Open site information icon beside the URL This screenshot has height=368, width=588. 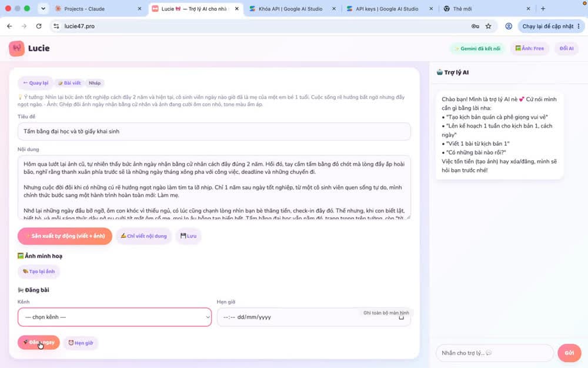click(56, 26)
